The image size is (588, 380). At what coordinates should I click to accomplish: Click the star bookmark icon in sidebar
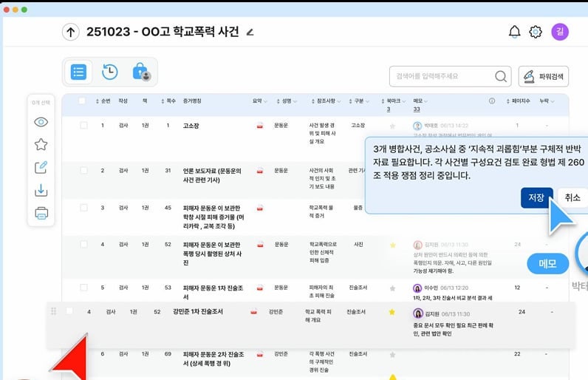pos(41,144)
